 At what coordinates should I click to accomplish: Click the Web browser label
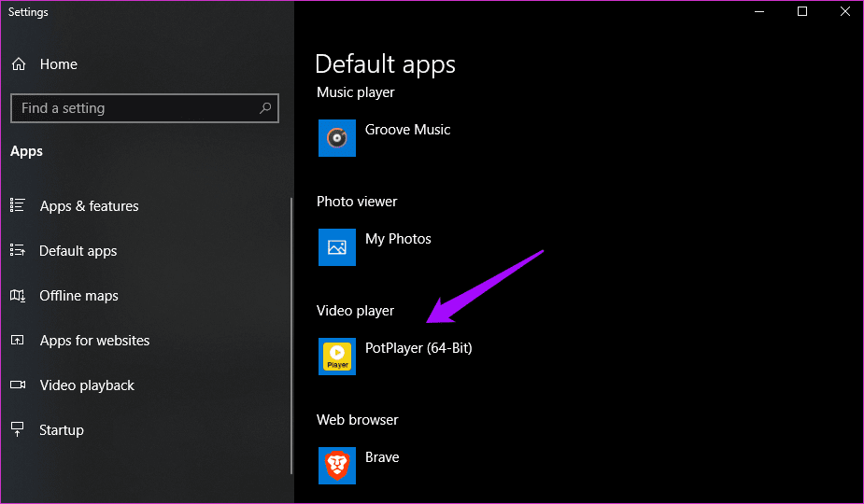point(357,420)
